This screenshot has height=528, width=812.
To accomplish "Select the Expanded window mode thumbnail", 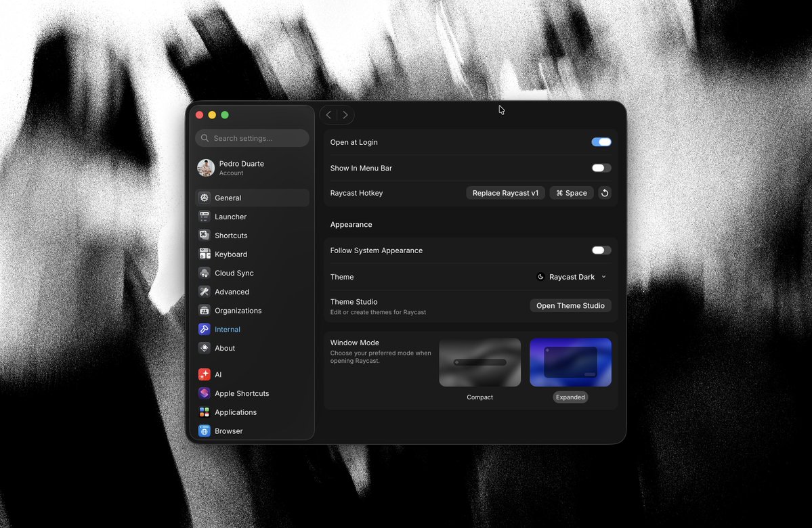I will [x=570, y=362].
